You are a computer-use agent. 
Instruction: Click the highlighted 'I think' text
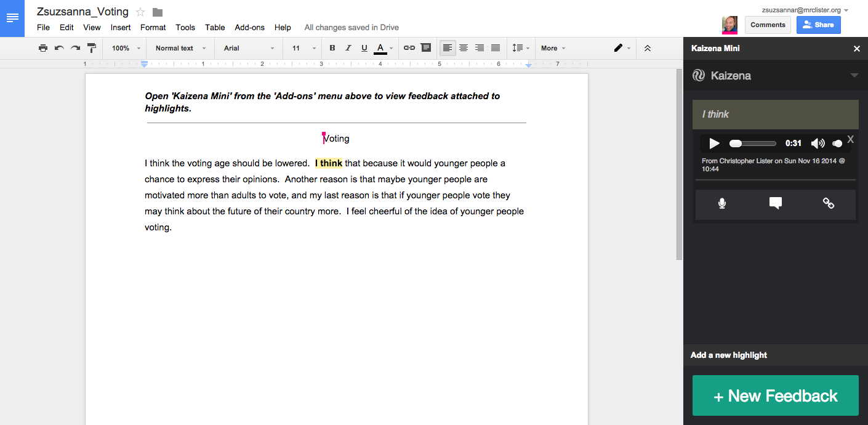coord(329,163)
